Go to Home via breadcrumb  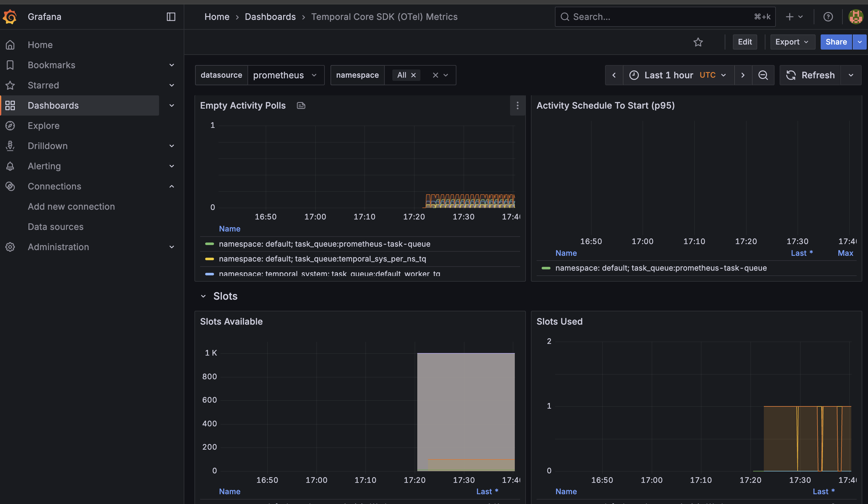pyautogui.click(x=217, y=16)
